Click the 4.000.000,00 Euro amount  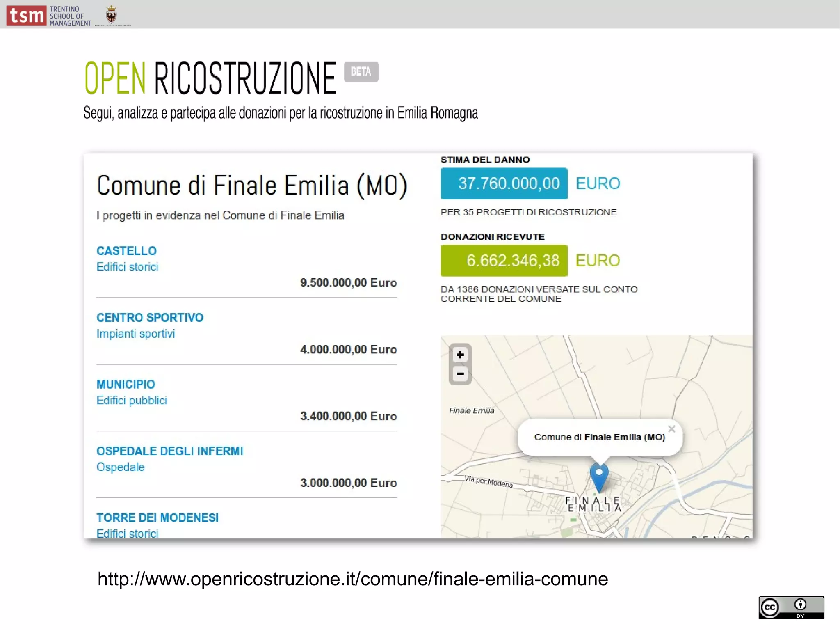tap(349, 350)
